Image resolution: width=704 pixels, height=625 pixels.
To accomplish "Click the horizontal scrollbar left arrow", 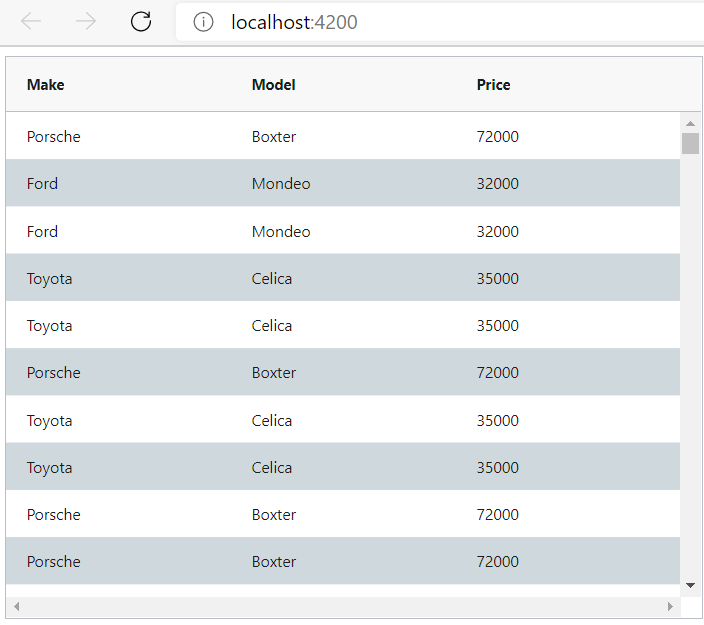I will click(x=17, y=607).
